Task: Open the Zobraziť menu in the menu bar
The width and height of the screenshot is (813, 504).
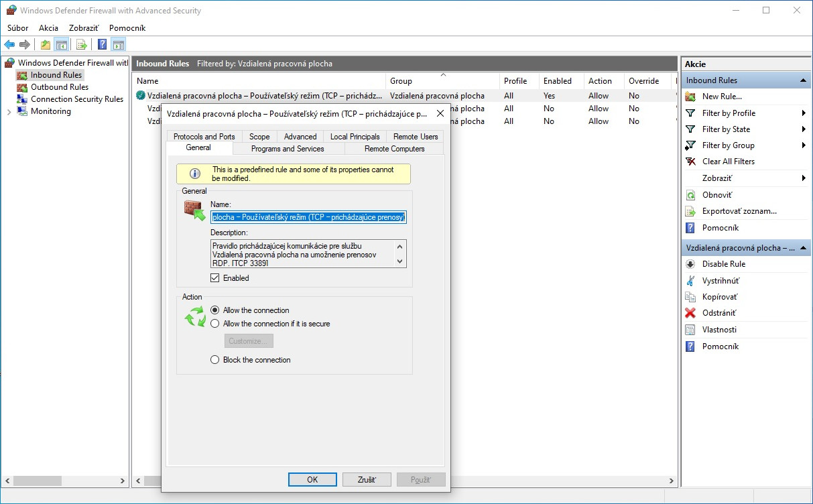Action: click(x=84, y=28)
